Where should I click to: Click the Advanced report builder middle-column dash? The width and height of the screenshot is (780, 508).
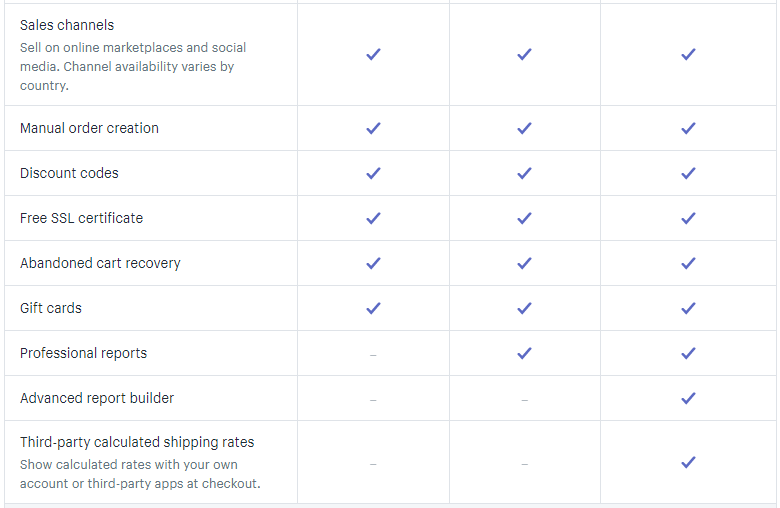tap(524, 399)
